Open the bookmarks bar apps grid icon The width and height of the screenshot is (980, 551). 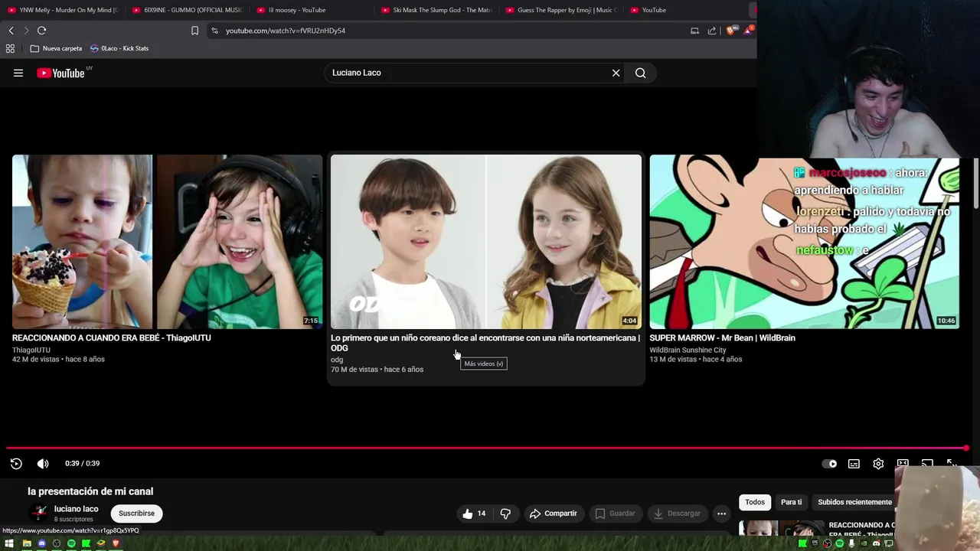point(10,48)
